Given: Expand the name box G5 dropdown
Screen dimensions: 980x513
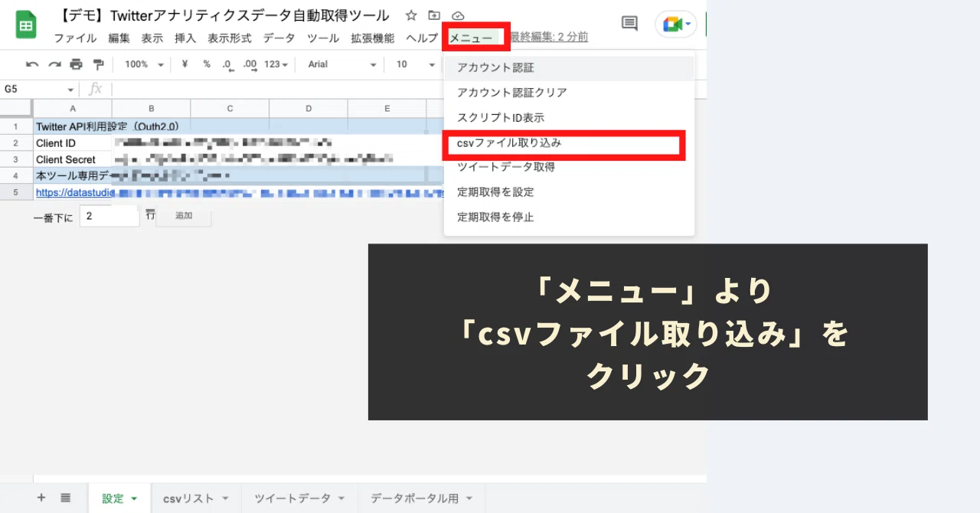Looking at the screenshot, I should 71,90.
